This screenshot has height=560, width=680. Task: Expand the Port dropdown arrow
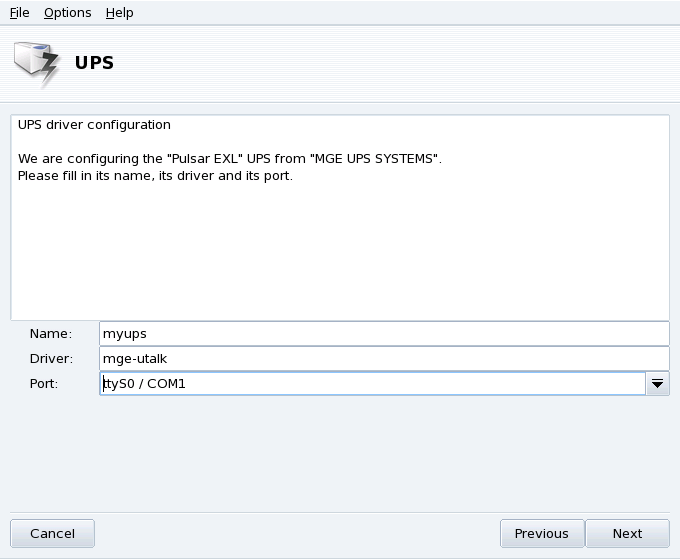(x=657, y=384)
